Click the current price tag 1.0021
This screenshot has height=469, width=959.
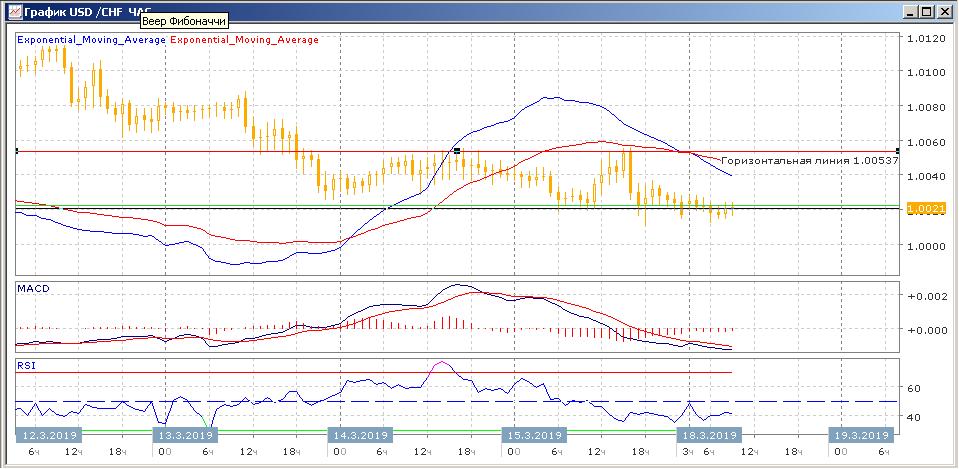tap(927, 209)
